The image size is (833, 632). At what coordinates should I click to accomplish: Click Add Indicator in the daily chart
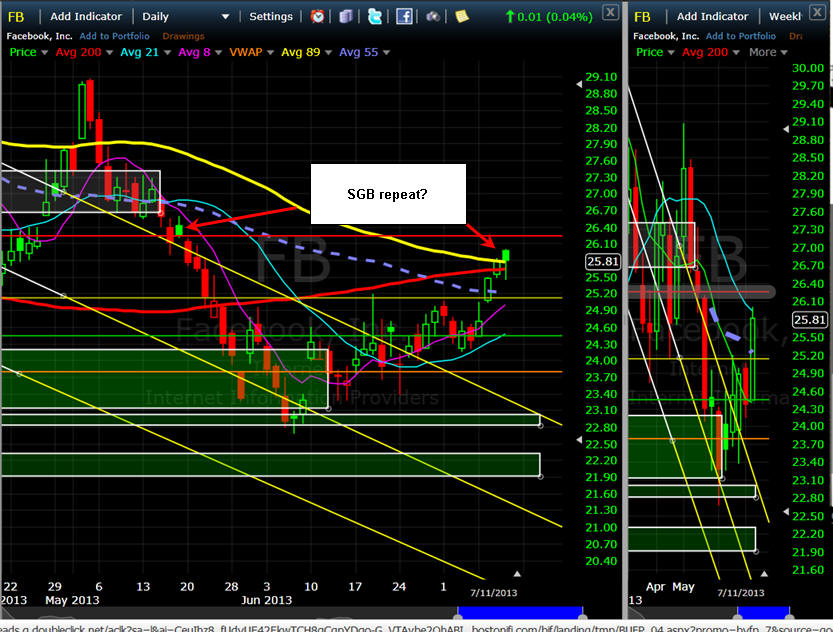click(x=85, y=16)
